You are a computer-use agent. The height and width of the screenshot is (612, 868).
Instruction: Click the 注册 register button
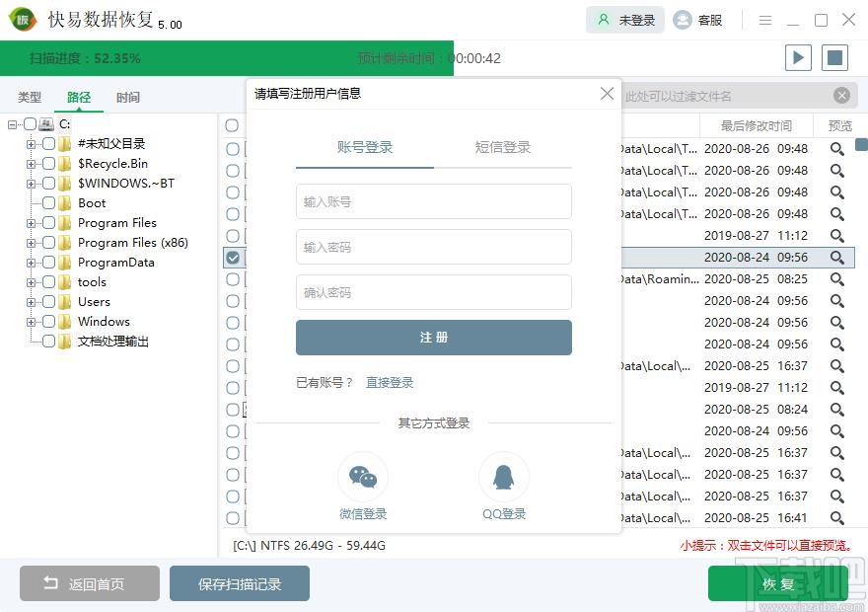[x=433, y=338]
